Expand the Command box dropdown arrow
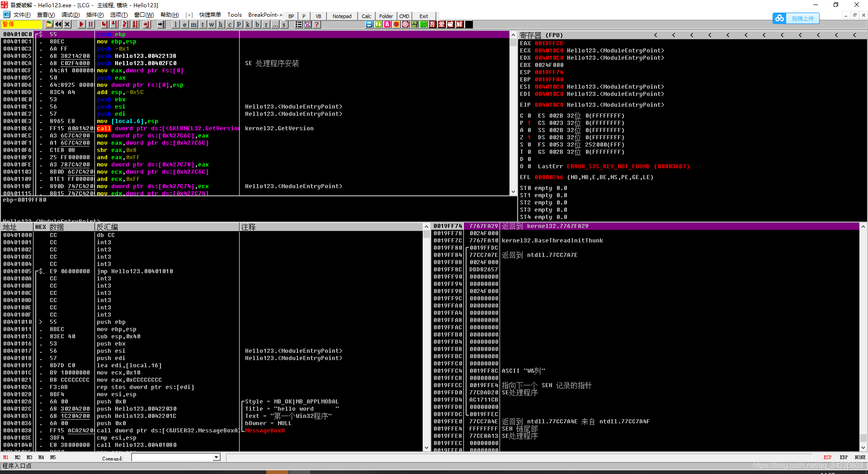The width and height of the screenshot is (868, 474). pyautogui.click(x=217, y=457)
